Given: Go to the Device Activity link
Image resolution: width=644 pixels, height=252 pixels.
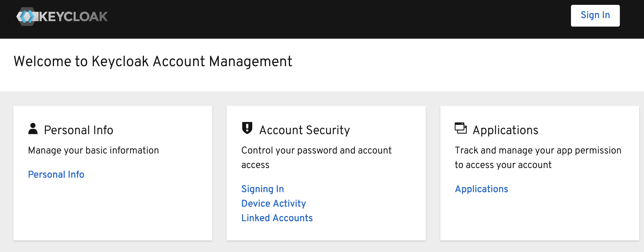Looking at the screenshot, I should (x=273, y=204).
